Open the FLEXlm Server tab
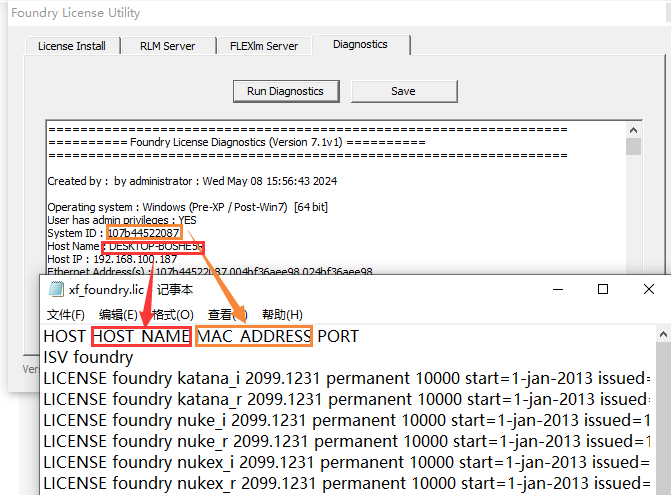 tap(264, 46)
